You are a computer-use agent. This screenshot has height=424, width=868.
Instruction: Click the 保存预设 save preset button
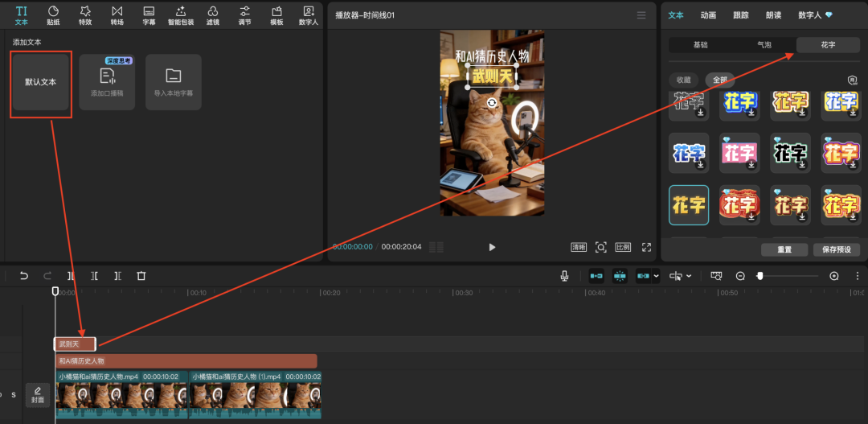(837, 249)
